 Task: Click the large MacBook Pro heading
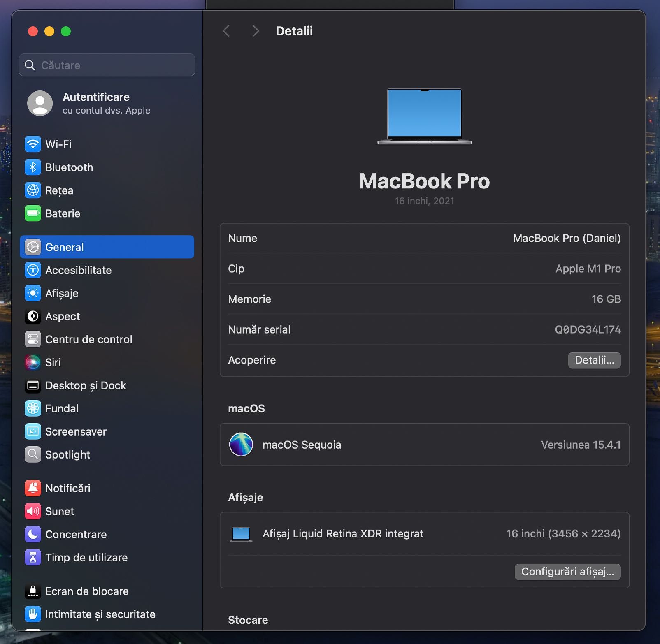tap(425, 181)
